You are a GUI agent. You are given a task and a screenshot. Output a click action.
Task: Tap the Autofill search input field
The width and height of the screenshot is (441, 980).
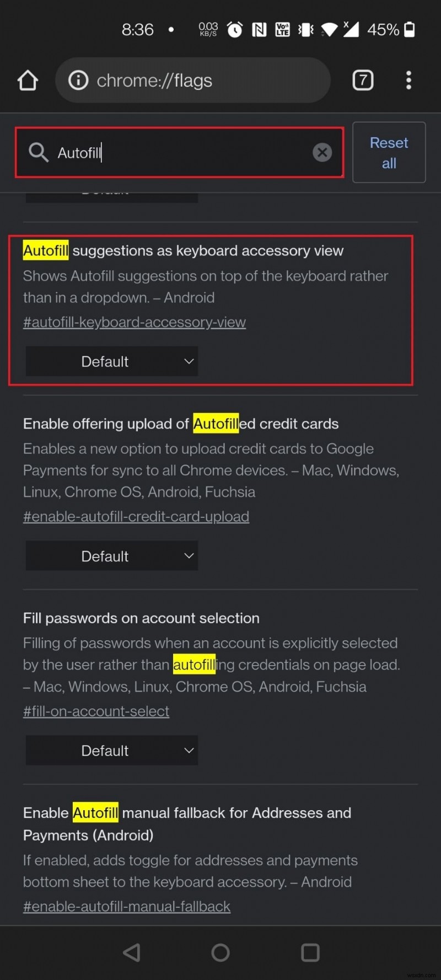pyautogui.click(x=165, y=152)
